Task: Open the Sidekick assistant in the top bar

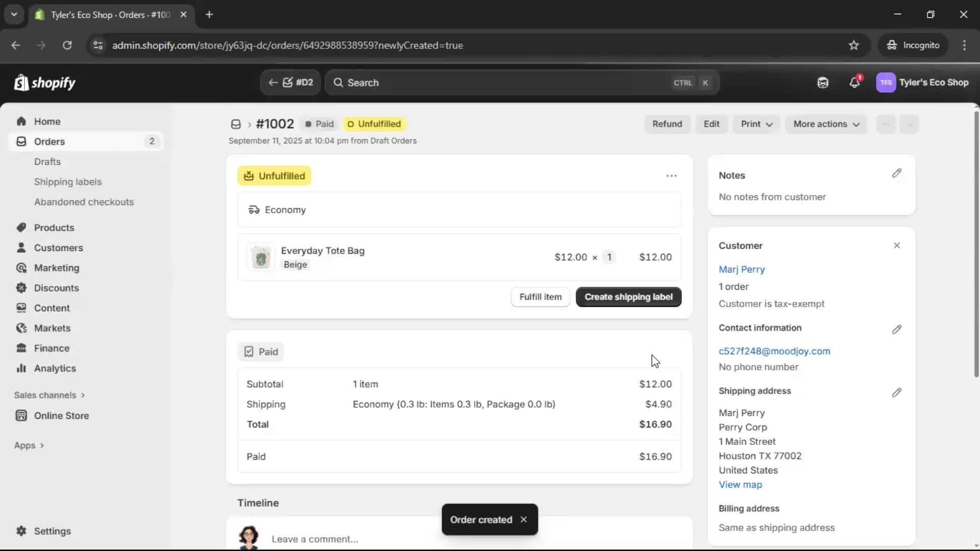Action: pyautogui.click(x=823, y=83)
